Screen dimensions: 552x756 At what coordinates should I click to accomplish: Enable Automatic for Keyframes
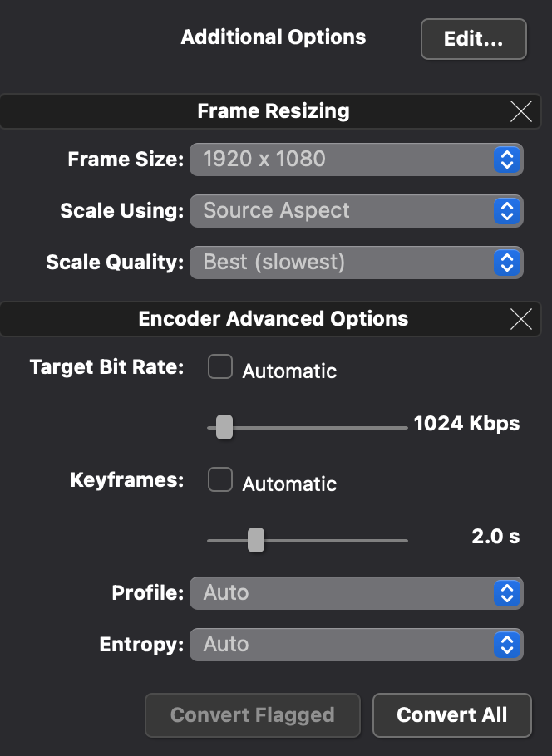[220, 480]
